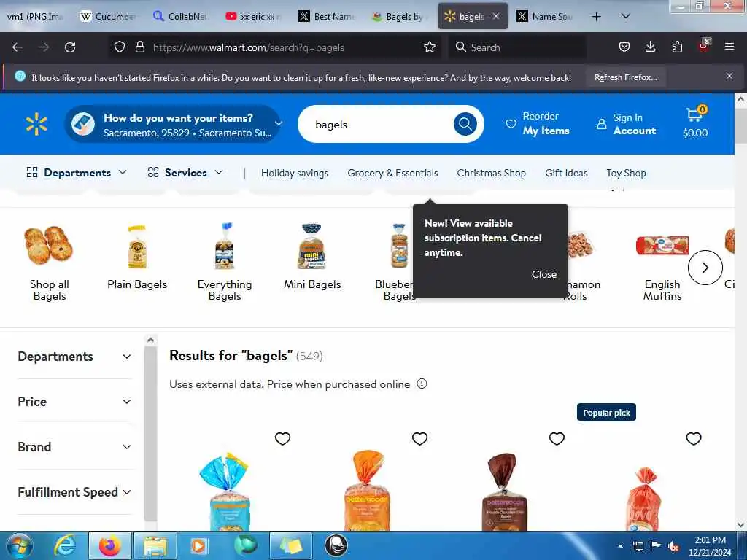Open the Christmas Shop link
Viewport: 747px width, 560px height.
pyautogui.click(x=491, y=173)
